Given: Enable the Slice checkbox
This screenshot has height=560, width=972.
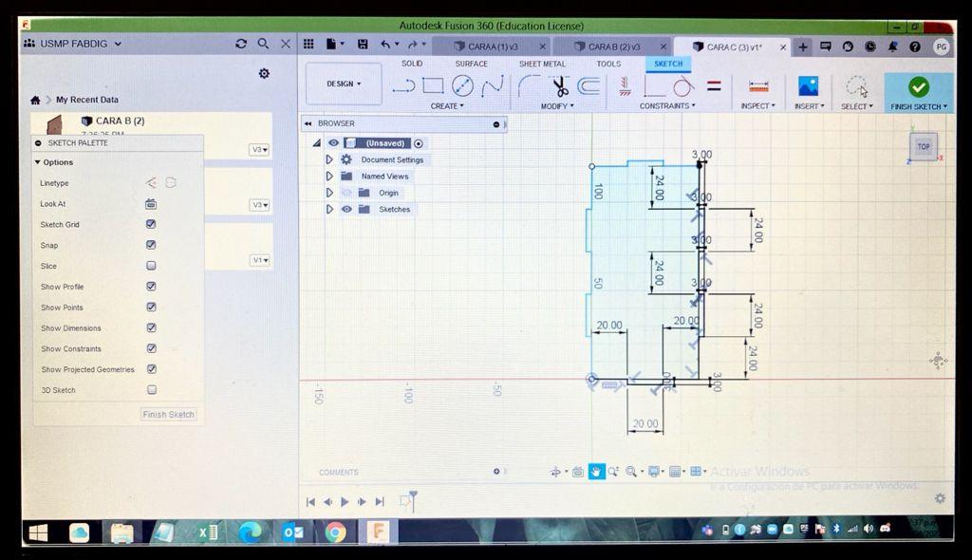Looking at the screenshot, I should 151,266.
